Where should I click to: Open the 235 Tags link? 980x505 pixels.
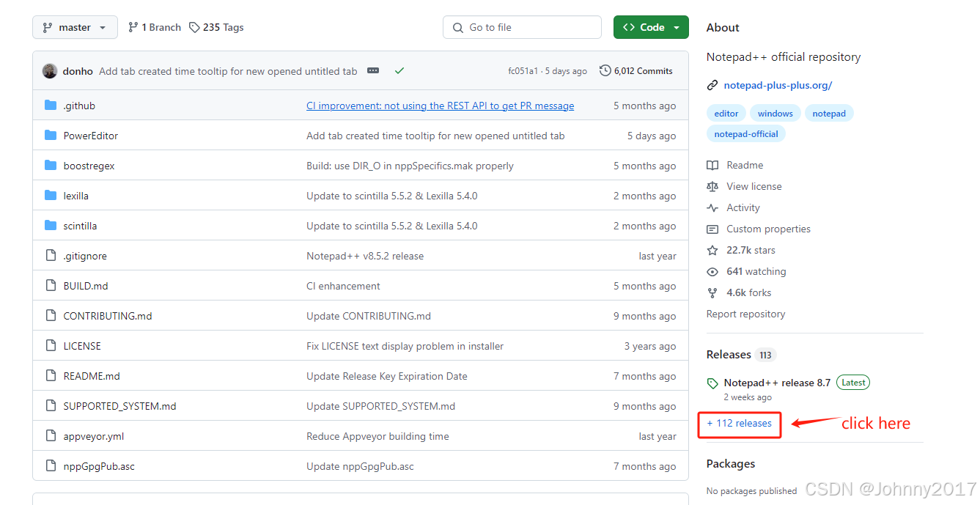pyautogui.click(x=216, y=27)
